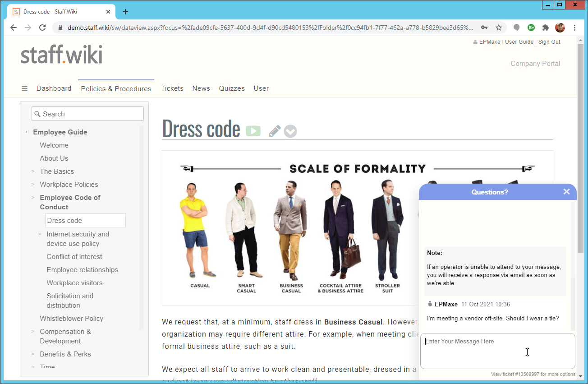
Task: Click in the sidebar Search field
Action: (87, 114)
